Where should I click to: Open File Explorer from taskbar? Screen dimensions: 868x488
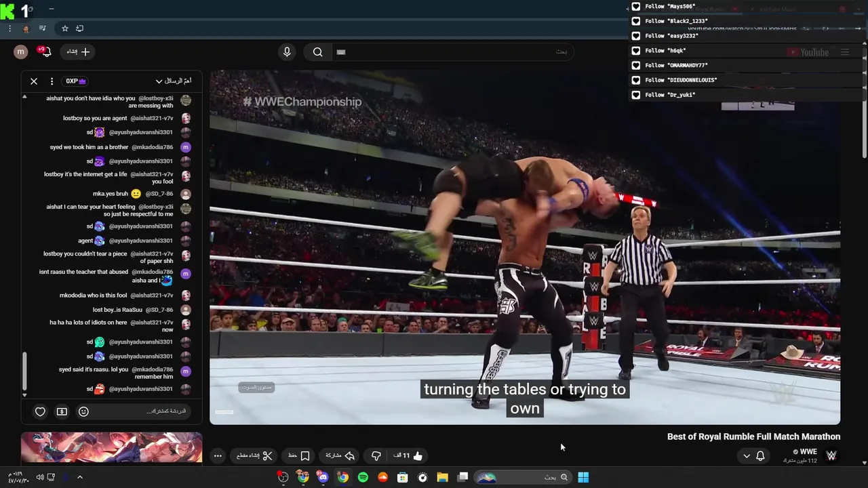click(443, 477)
